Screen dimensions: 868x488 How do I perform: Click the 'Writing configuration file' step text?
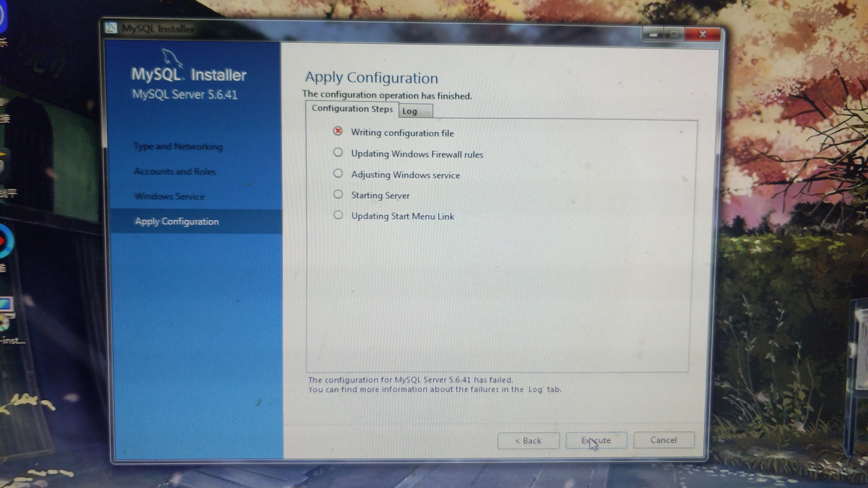pyautogui.click(x=402, y=133)
